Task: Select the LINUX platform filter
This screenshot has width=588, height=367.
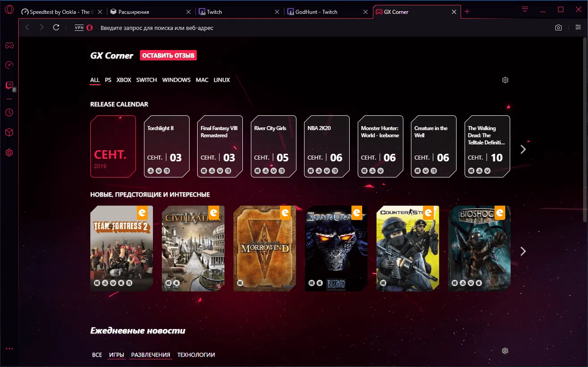Action: [222, 80]
